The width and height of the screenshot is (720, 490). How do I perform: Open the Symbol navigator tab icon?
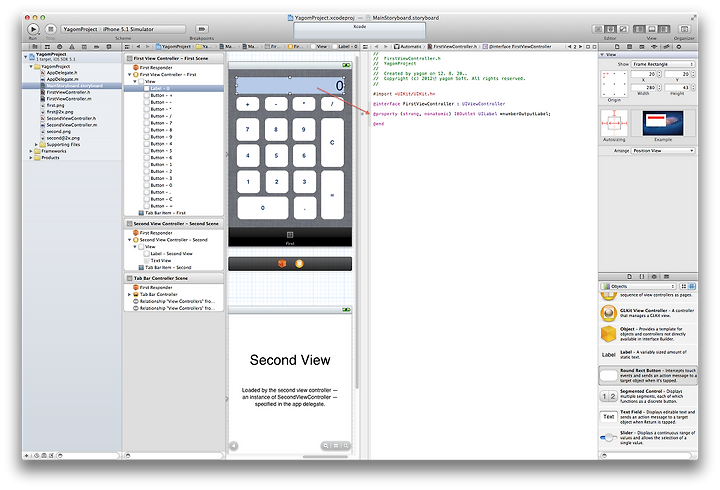(x=47, y=46)
